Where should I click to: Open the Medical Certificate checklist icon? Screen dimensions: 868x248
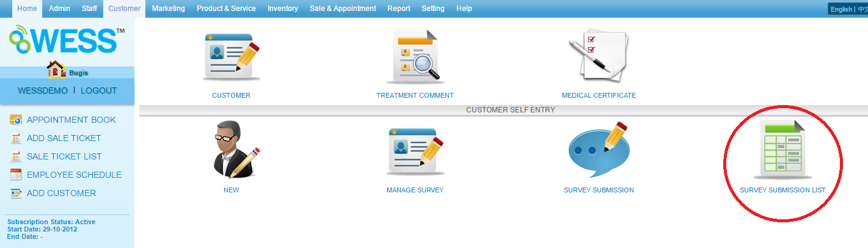pyautogui.click(x=599, y=56)
